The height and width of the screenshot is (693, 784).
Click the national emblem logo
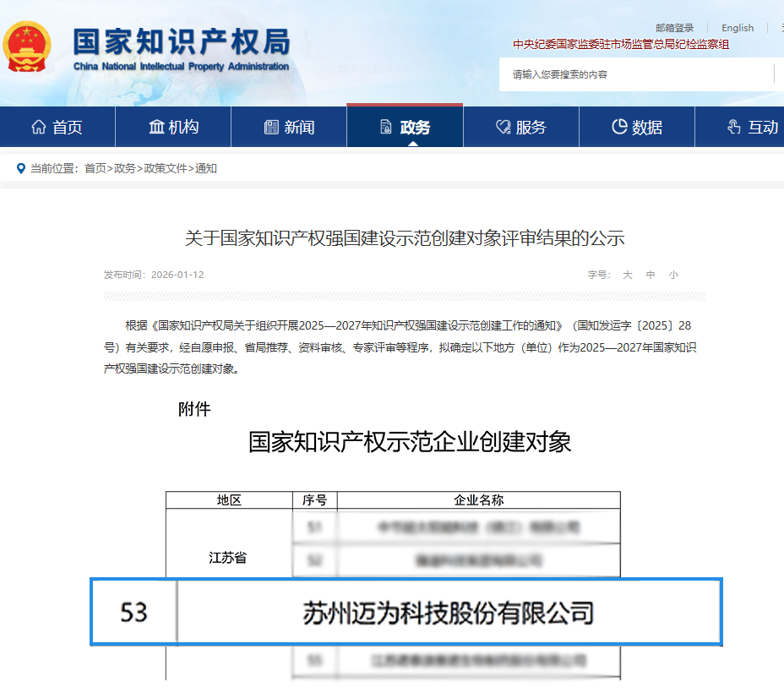click(x=26, y=46)
